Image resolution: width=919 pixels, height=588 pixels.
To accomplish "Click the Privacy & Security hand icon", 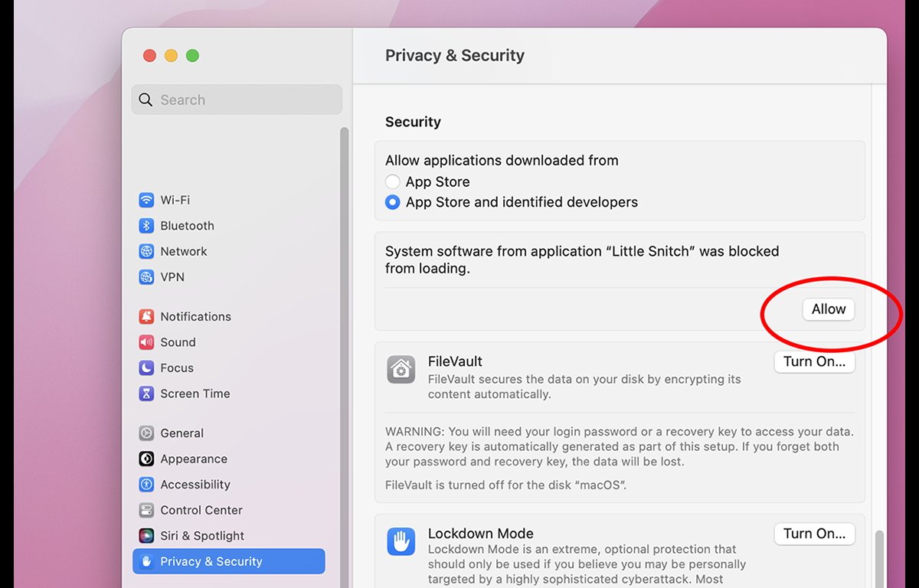I will (x=146, y=561).
